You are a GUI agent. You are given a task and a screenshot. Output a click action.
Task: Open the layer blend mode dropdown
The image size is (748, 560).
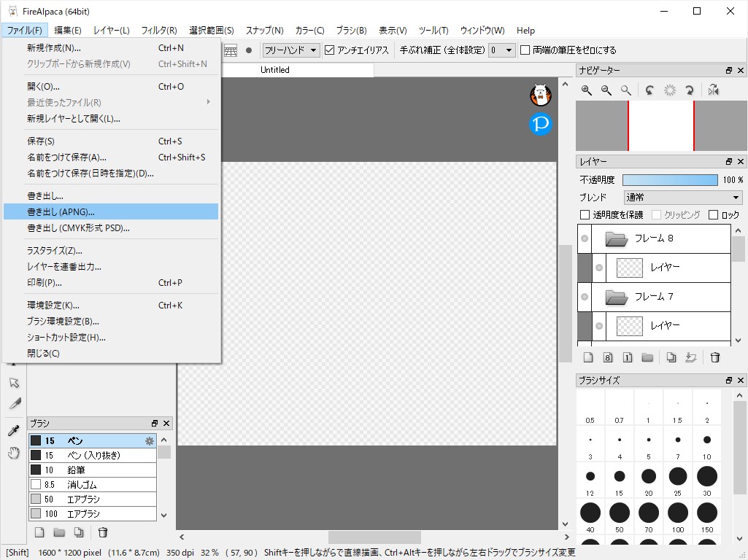tap(682, 197)
